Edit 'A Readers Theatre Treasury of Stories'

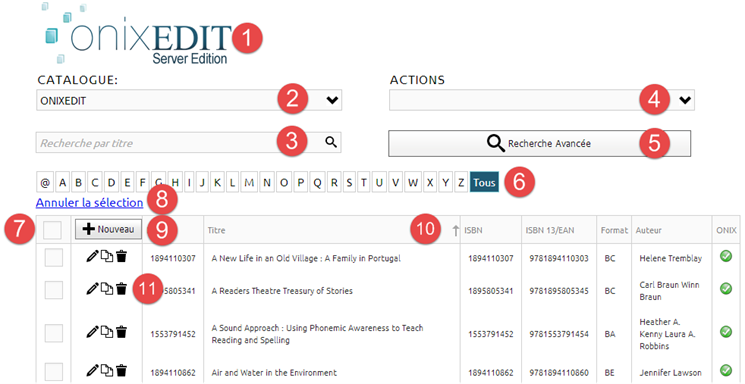pyautogui.click(x=92, y=288)
